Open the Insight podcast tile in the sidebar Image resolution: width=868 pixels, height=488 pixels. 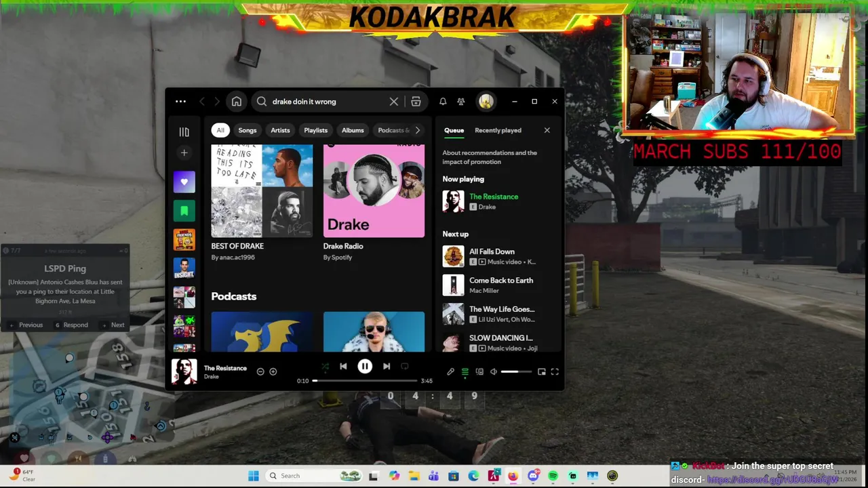point(184,268)
